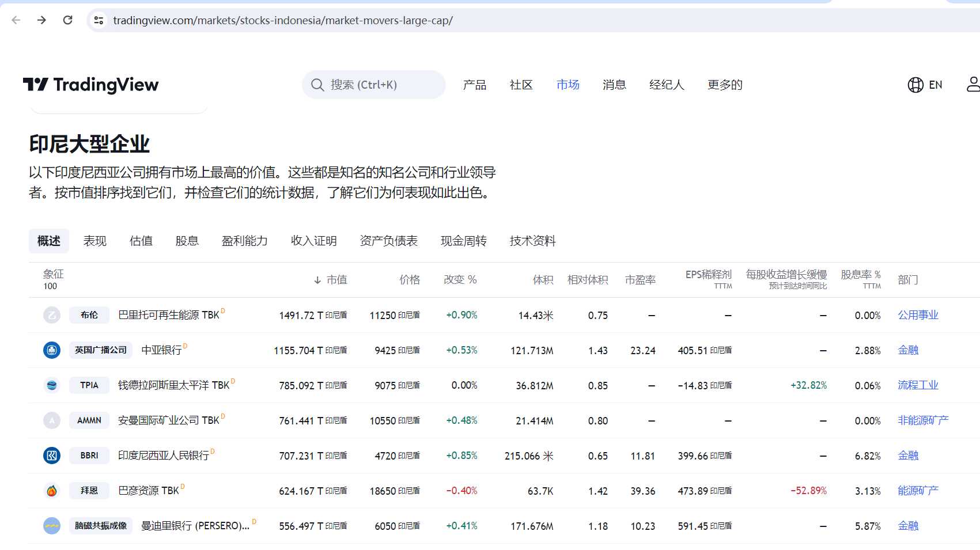
Task: Switch to the 表现 tab
Action: click(95, 241)
